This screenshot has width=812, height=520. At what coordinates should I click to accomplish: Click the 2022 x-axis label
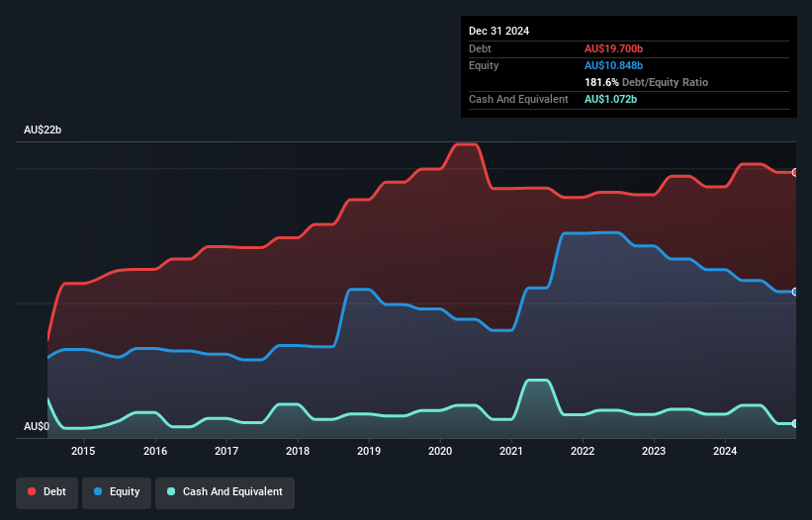point(583,451)
